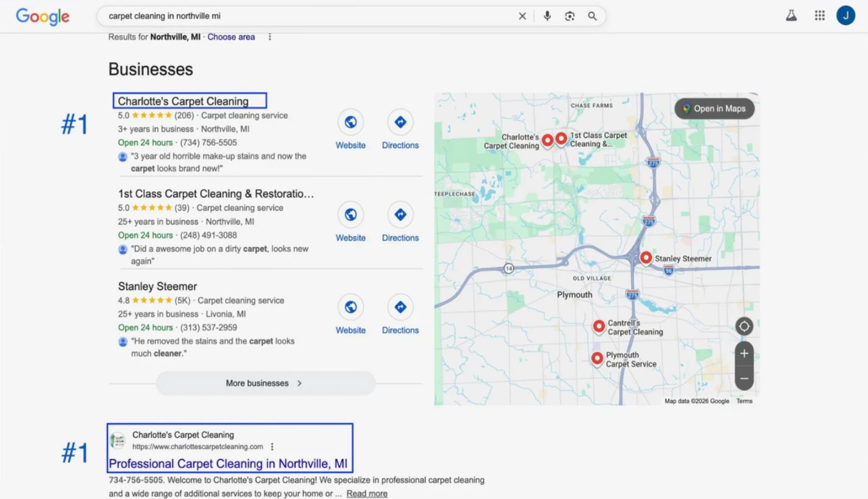The width and height of the screenshot is (868, 499).
Task: Clear the search query with the X icon
Action: pyautogui.click(x=522, y=16)
